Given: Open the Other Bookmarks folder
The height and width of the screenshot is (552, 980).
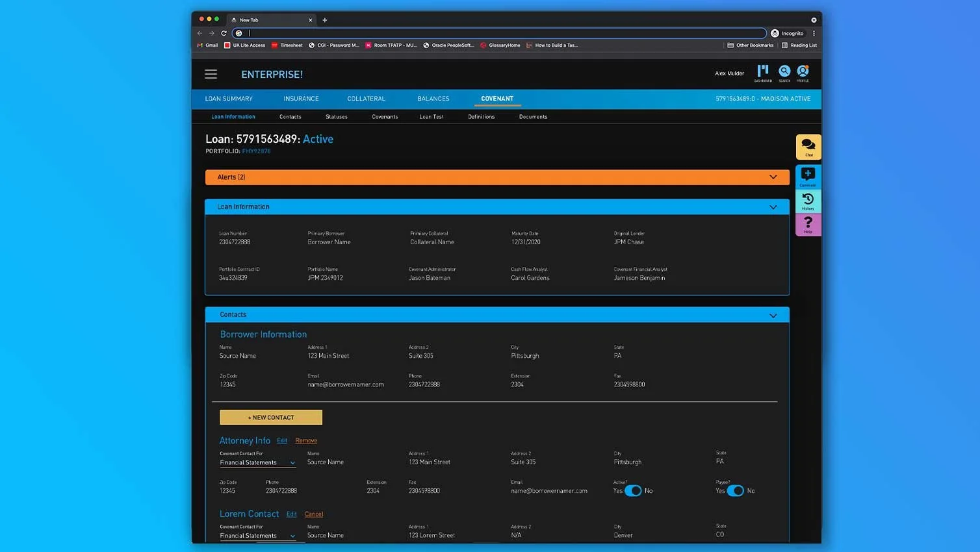Looking at the screenshot, I should (751, 45).
